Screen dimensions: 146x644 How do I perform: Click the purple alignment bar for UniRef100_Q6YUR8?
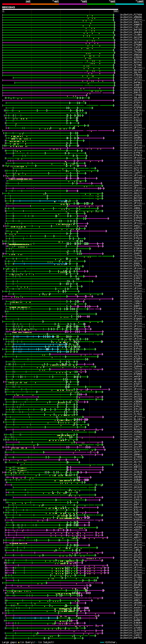[58, 42]
